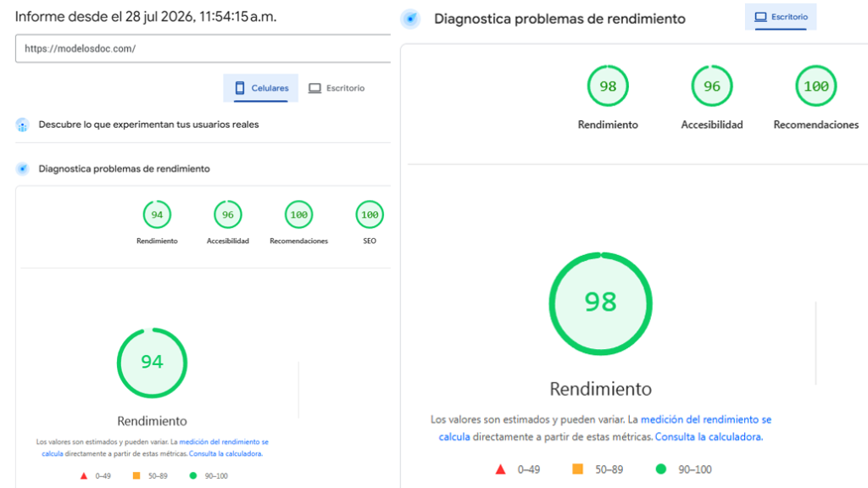Click the red triangle 0–49 legend in desktop report
868x488 pixels.
(x=500, y=469)
